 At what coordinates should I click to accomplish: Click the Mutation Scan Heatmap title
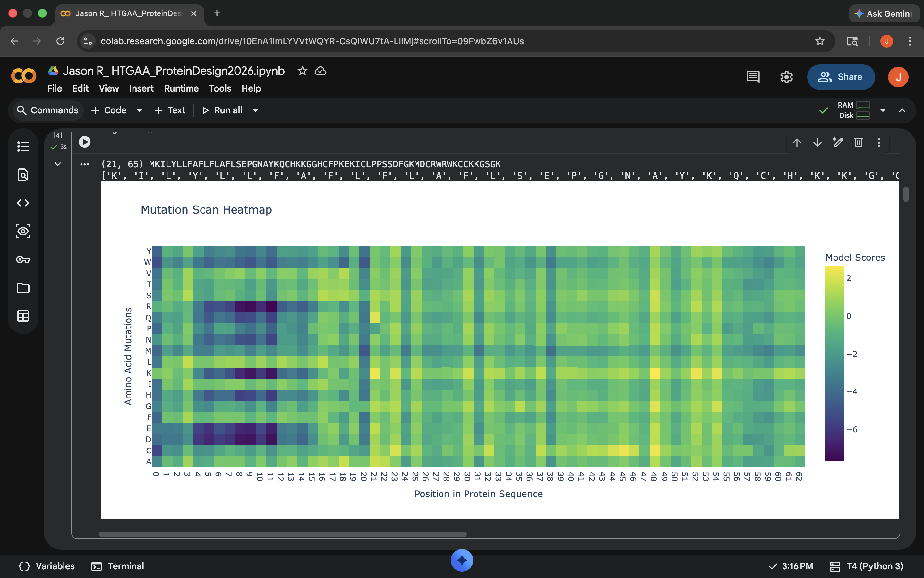tap(206, 209)
